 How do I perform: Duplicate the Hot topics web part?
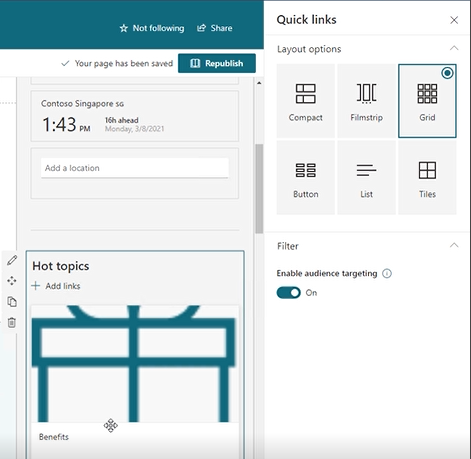[12, 302]
